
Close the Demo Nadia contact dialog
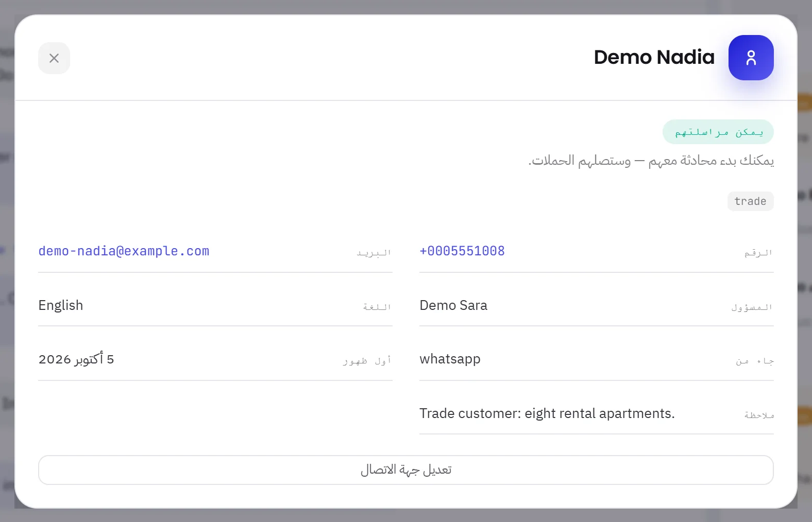54,58
